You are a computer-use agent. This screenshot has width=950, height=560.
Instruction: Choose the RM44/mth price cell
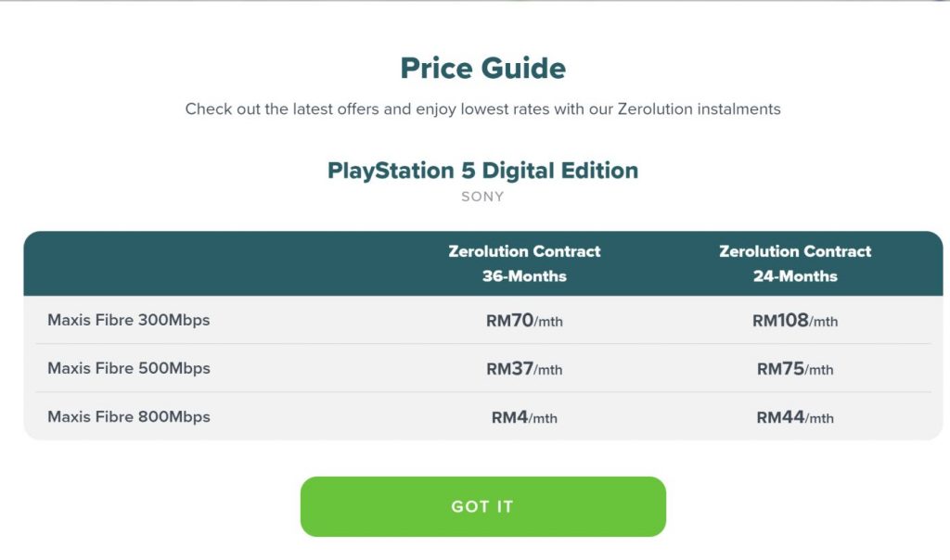(795, 417)
